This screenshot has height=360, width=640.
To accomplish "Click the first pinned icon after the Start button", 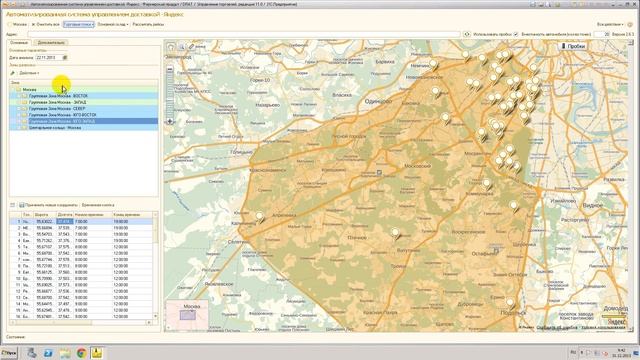I will pos(32,353).
